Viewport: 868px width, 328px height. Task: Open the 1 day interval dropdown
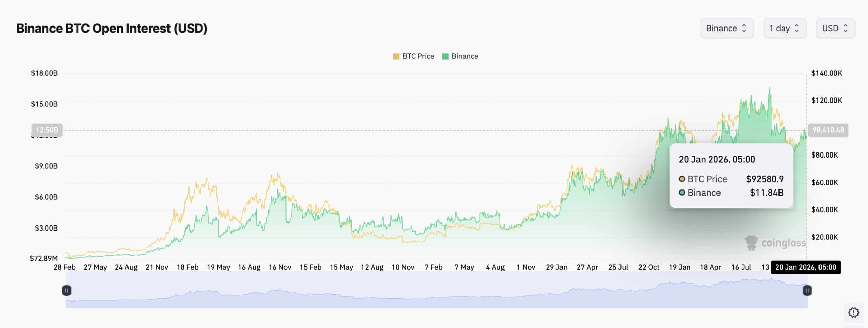pyautogui.click(x=784, y=28)
